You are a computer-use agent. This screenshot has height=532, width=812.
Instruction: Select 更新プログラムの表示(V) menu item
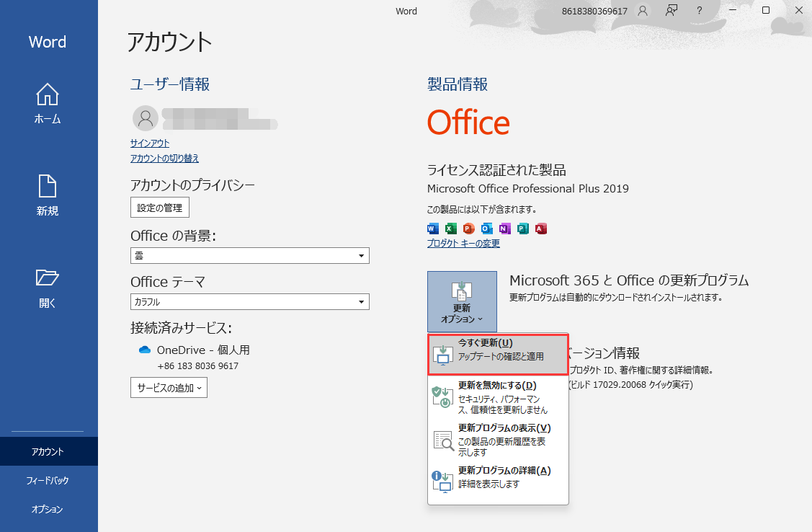click(x=498, y=440)
